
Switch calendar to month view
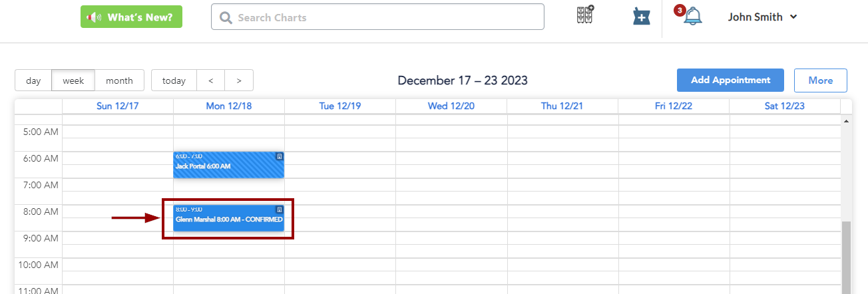point(119,80)
